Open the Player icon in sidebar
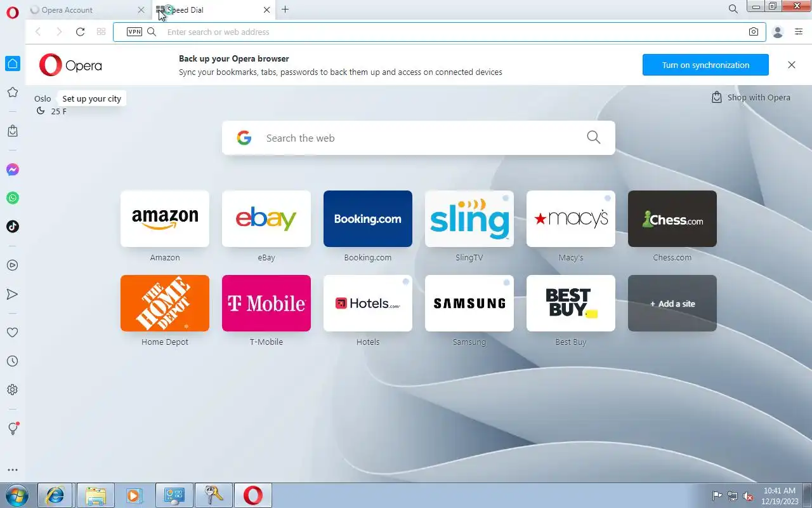The width and height of the screenshot is (812, 508). pyautogui.click(x=13, y=265)
